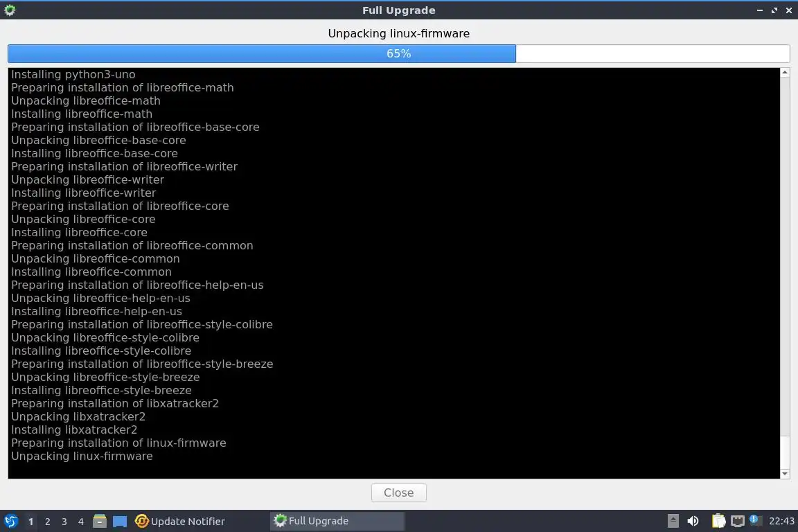
Task: Click 'Preparing installation of libreoffice-common' line
Action: [x=132, y=245]
